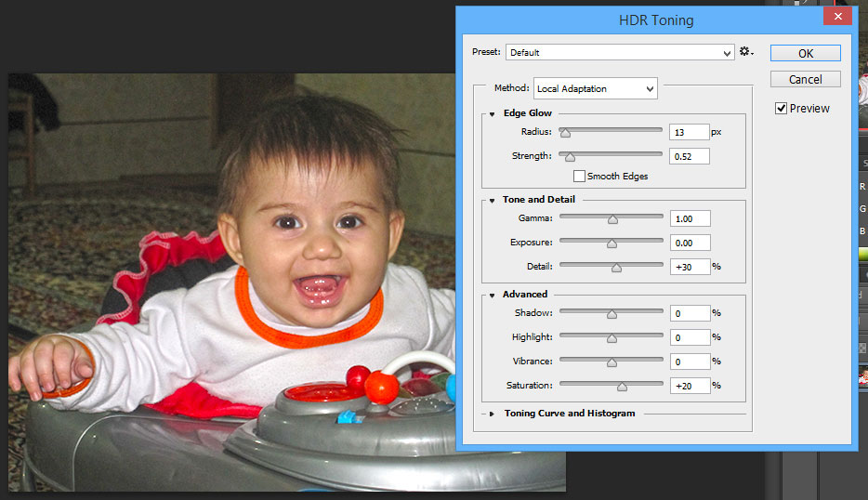The width and height of the screenshot is (868, 500).
Task: Click the Cancel button
Action: click(805, 80)
